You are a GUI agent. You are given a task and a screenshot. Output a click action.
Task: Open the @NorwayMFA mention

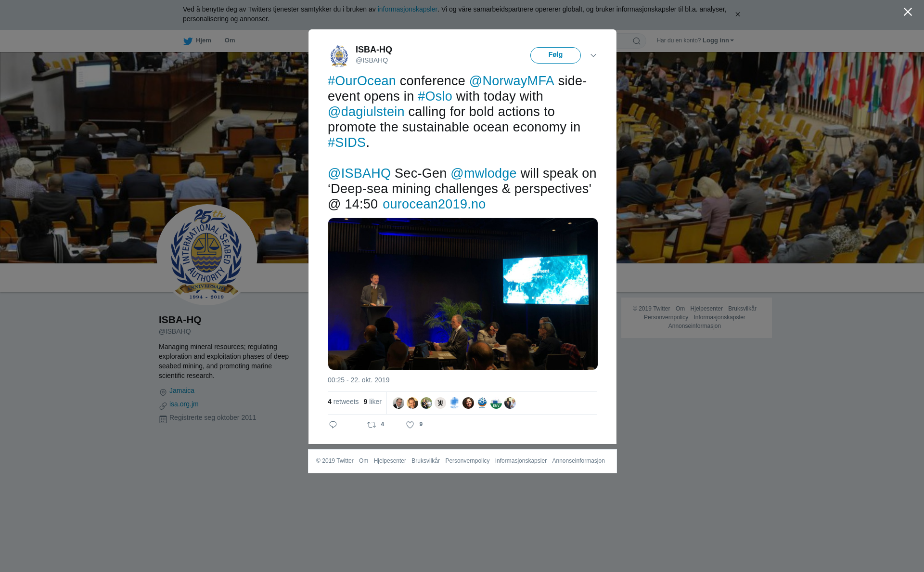tap(512, 81)
